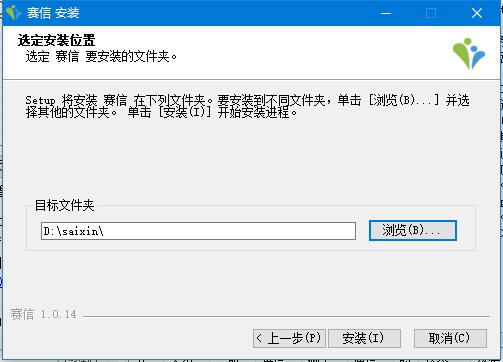Click the 目标文件夹 group label
Screen dimensions: 503x362
point(65,205)
